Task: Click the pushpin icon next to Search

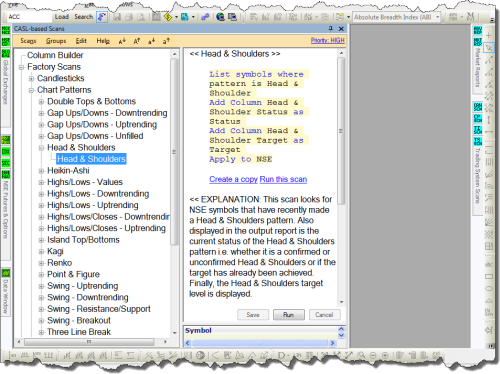Action: click(x=102, y=17)
